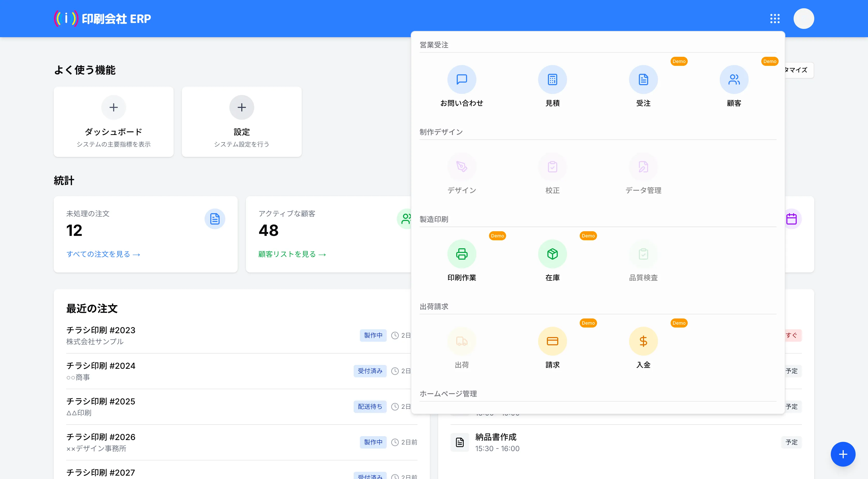Open the 受注 orders module icon
Screen dimensions: 868x479
[643, 79]
